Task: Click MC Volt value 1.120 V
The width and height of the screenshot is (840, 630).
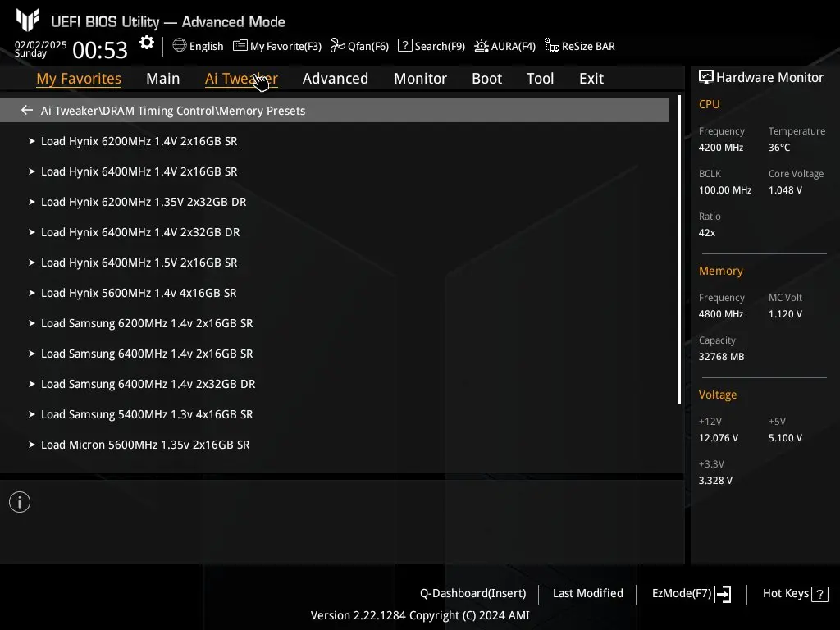Action: point(785,314)
